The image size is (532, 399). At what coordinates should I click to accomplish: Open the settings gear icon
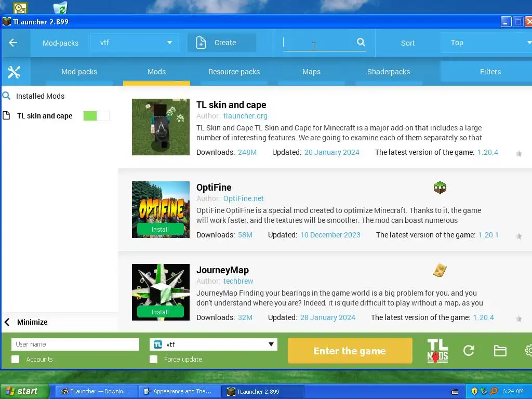coord(528,351)
